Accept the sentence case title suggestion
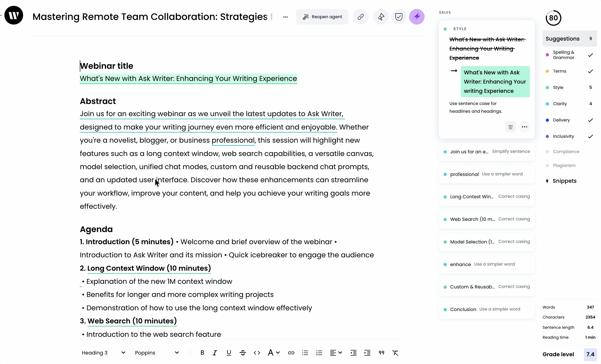The height and width of the screenshot is (364, 601). [495, 82]
